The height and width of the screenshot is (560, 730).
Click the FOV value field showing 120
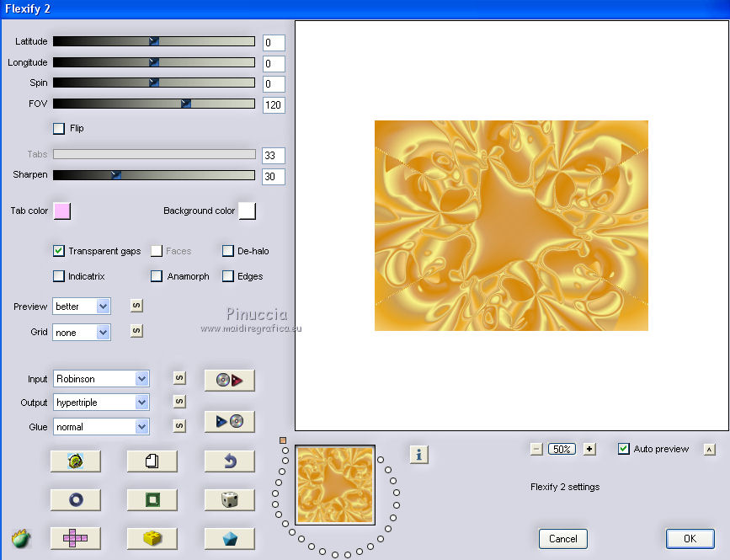274,105
